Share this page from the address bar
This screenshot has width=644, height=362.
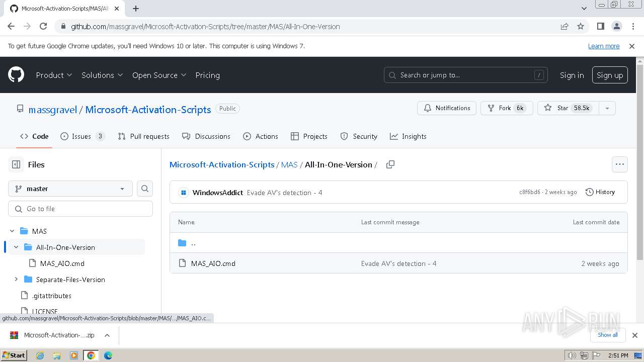point(565,26)
